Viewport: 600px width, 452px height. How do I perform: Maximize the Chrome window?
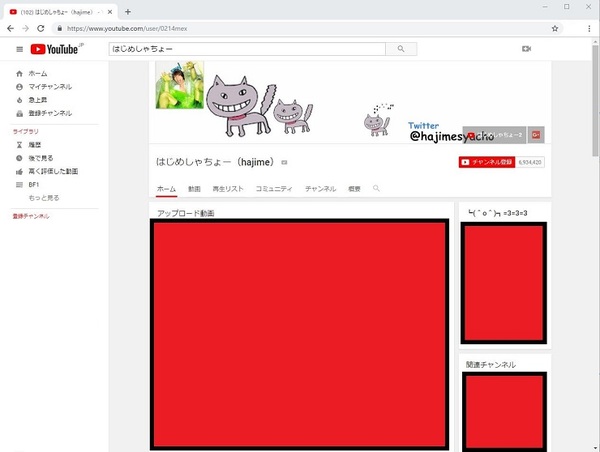567,7
